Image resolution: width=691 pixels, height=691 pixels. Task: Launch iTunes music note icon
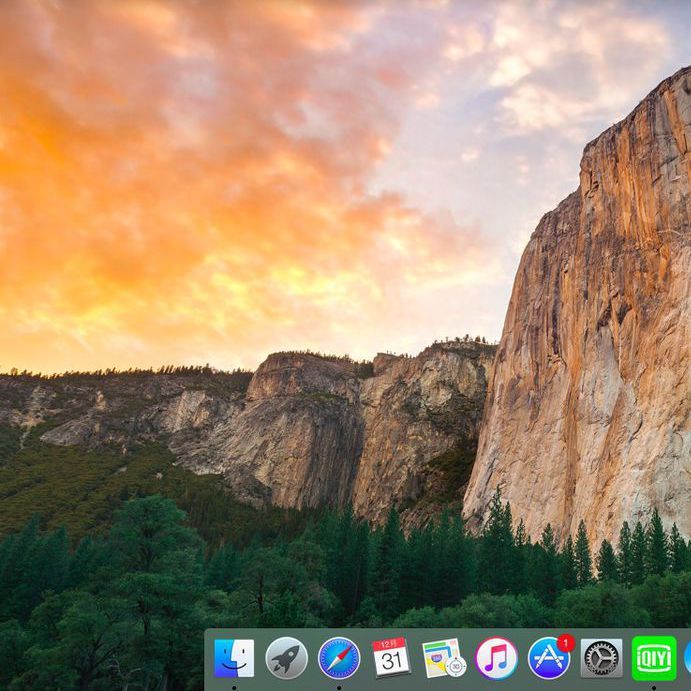pos(496,658)
